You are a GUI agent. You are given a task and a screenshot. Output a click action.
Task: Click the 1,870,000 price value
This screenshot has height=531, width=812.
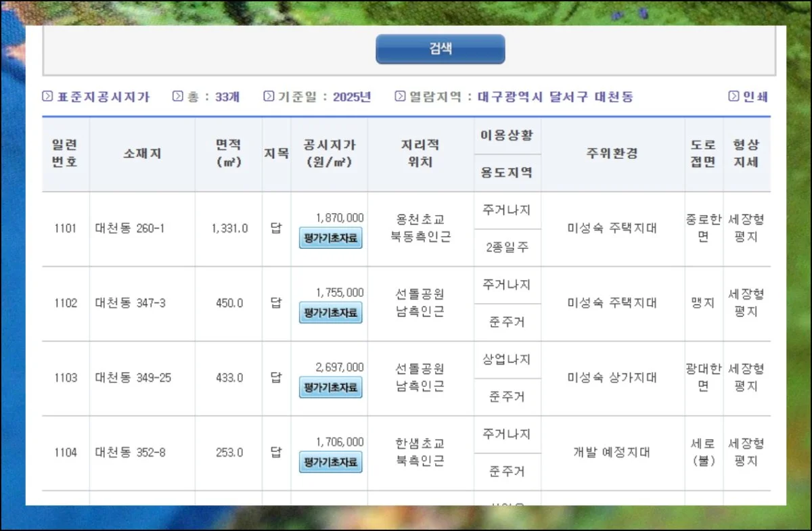[340, 218]
